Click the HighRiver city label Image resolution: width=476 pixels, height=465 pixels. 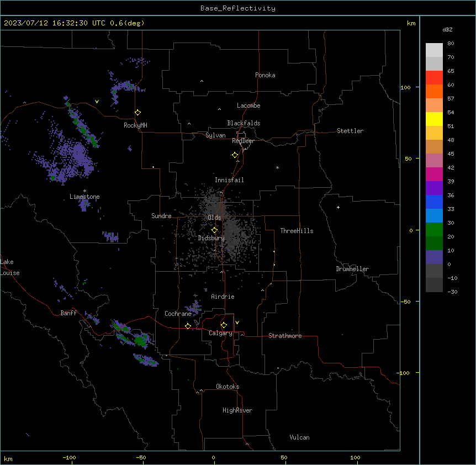(237, 410)
